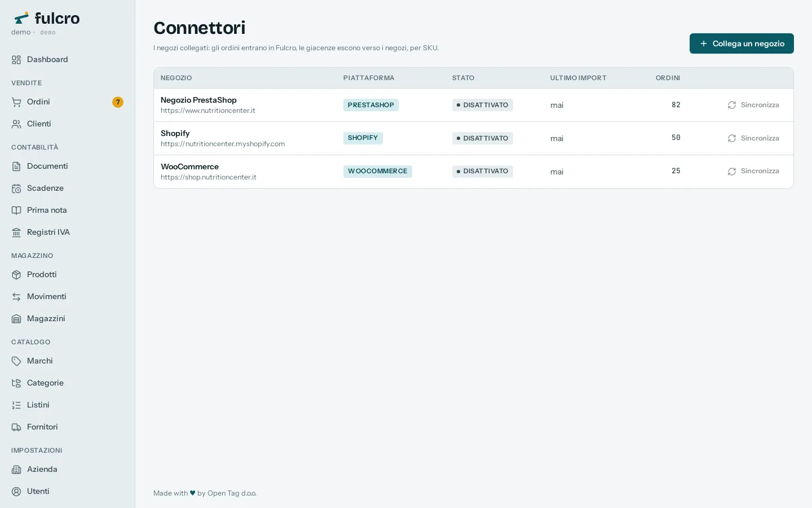Click the https://nutritioncenter.myshopify.com URL

click(x=223, y=144)
